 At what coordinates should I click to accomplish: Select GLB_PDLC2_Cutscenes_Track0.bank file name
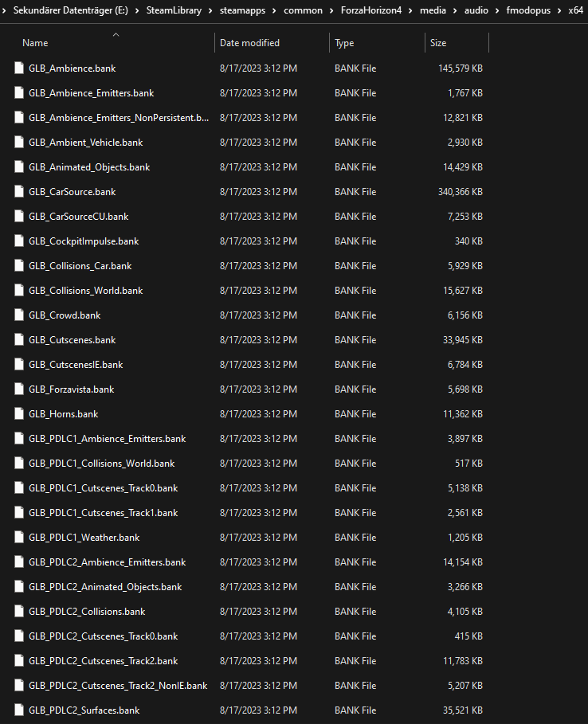point(104,636)
